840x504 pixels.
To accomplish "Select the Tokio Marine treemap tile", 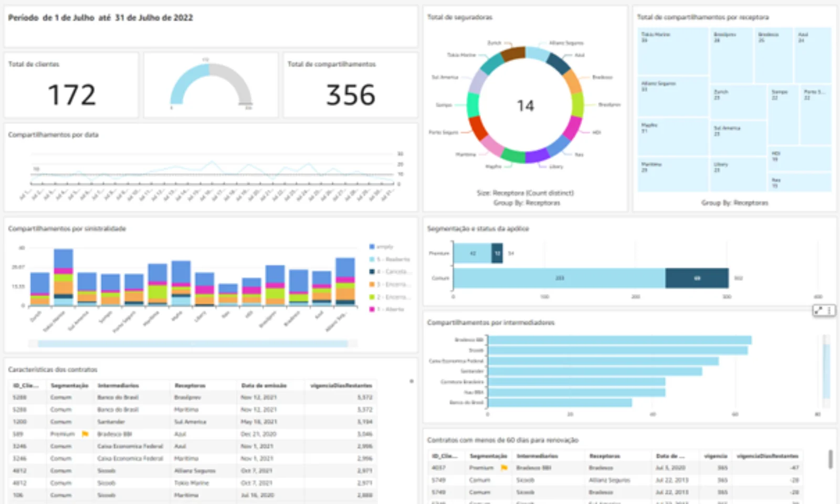I will click(x=673, y=51).
